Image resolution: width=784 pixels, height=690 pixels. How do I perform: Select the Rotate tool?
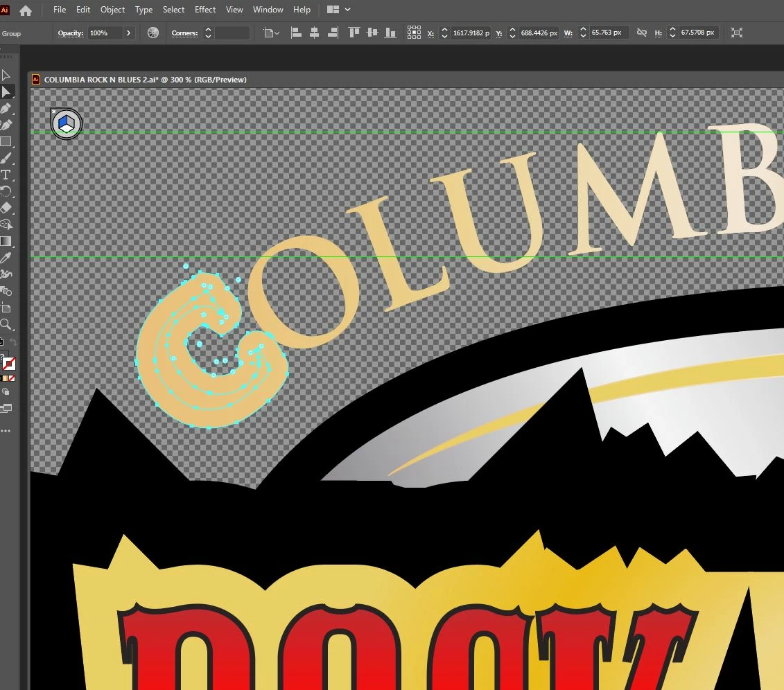6,191
